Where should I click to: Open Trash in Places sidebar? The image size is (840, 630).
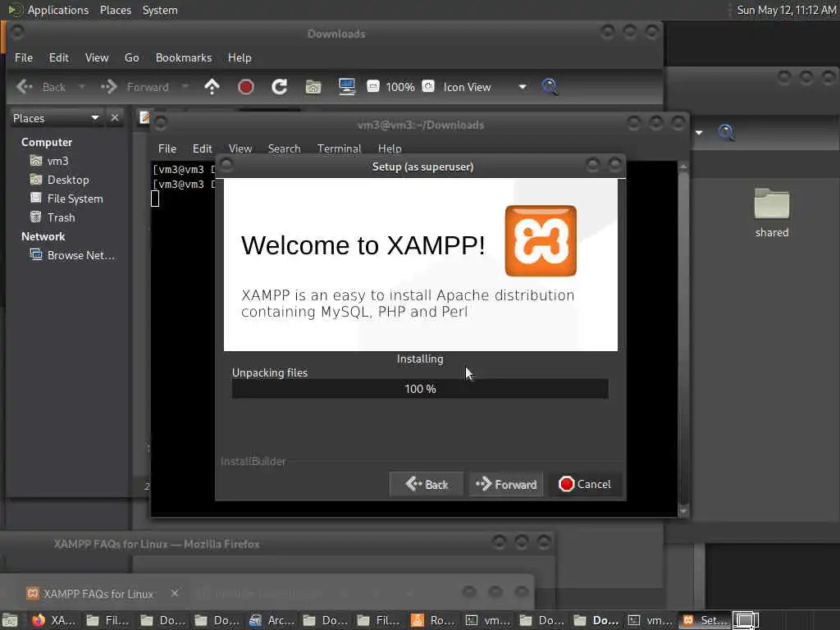pos(52,217)
